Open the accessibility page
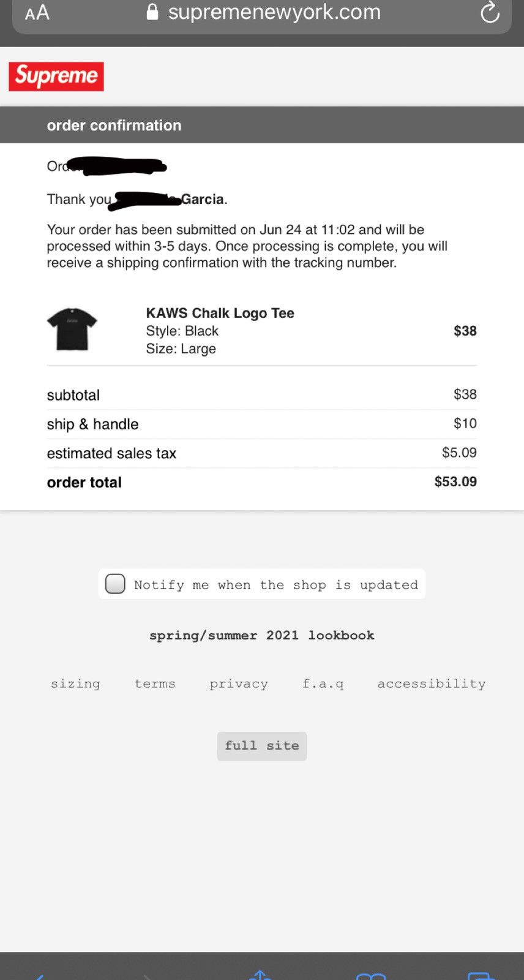 pyautogui.click(x=431, y=684)
